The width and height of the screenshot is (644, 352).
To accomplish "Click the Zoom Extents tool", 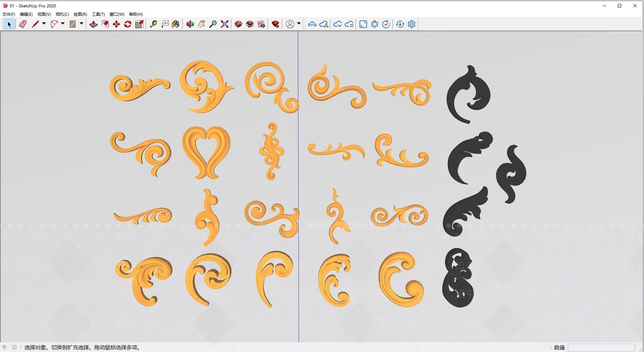I will pos(225,24).
